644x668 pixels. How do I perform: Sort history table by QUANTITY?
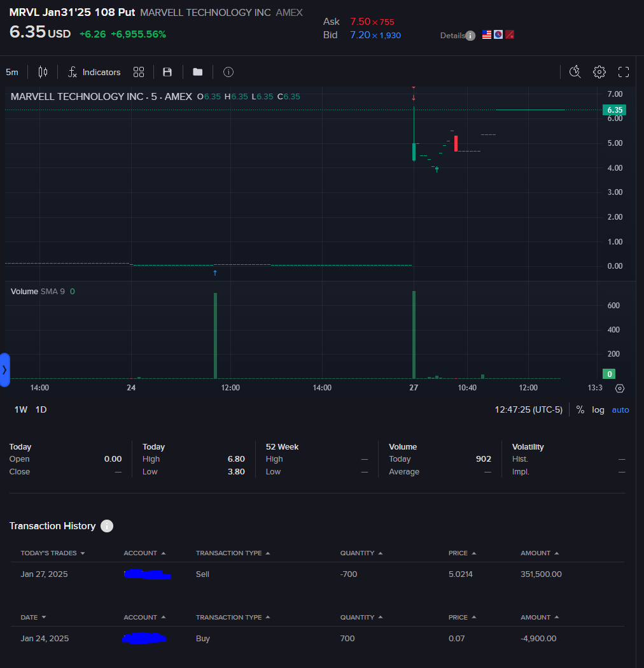361,617
